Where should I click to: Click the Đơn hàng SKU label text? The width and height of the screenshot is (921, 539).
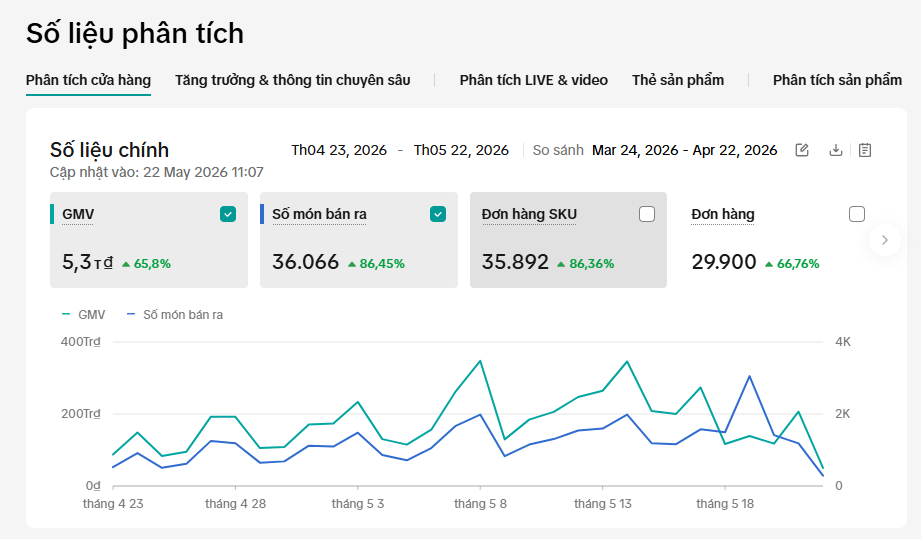529,215
